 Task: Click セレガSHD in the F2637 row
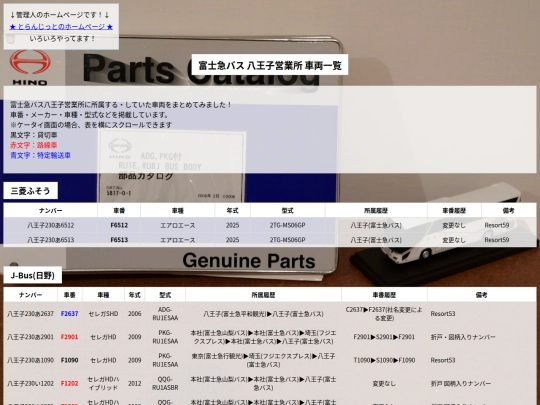tap(103, 314)
